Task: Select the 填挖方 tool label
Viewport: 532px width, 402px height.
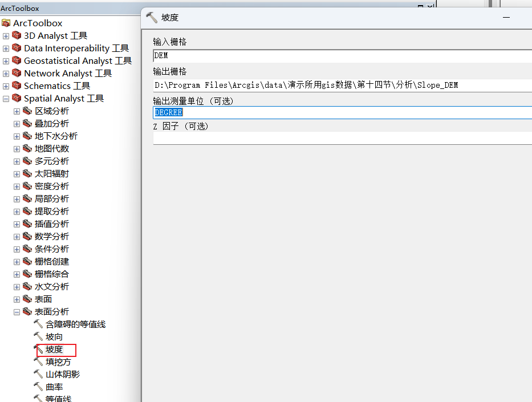Action: 58,362
